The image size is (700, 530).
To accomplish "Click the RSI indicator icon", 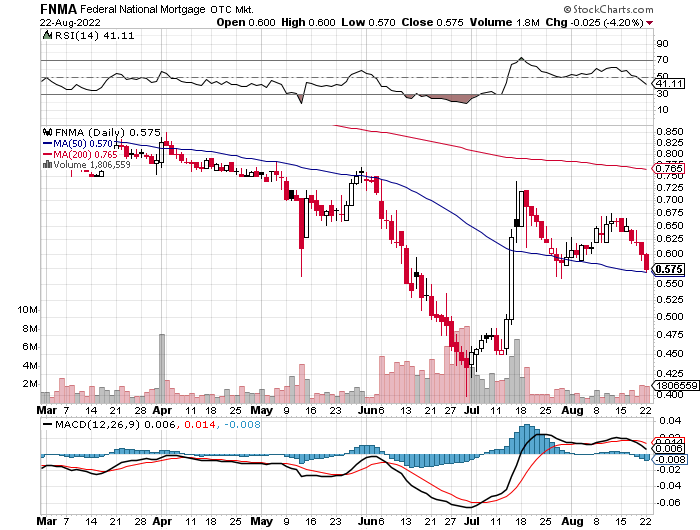I will pos(47,35).
